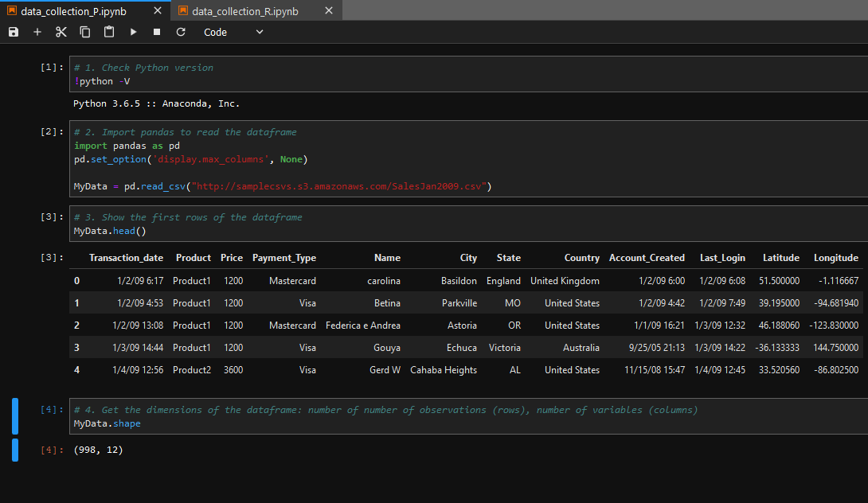Collapse cell 4 input using blue bar
The height and width of the screenshot is (503, 868).
15,416
